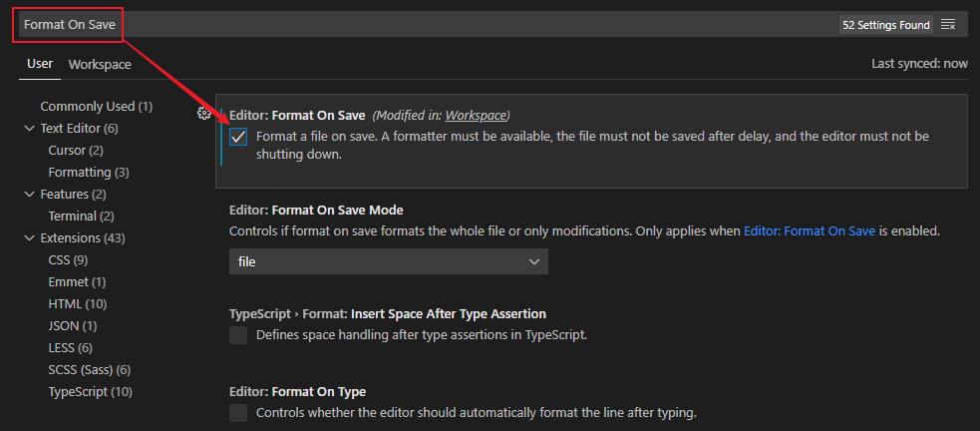Collapse the Extensions tree section
The width and height of the screenshot is (980, 431).
pos(29,238)
